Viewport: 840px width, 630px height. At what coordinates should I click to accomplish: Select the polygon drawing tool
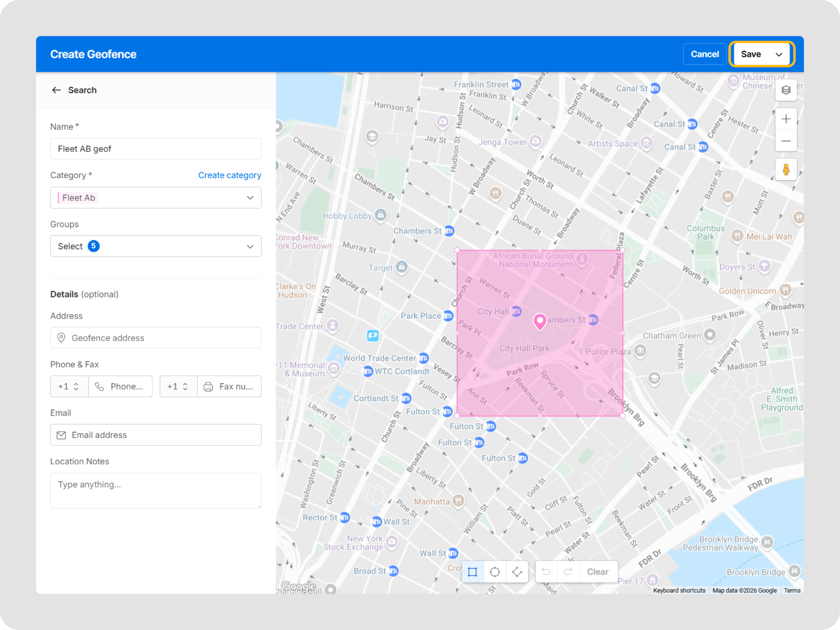pyautogui.click(x=517, y=572)
